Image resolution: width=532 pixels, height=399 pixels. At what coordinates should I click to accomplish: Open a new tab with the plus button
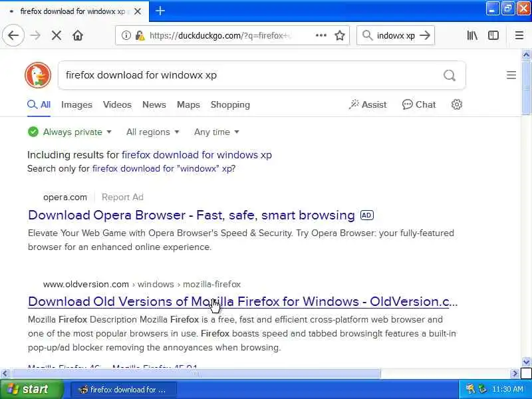160,11
